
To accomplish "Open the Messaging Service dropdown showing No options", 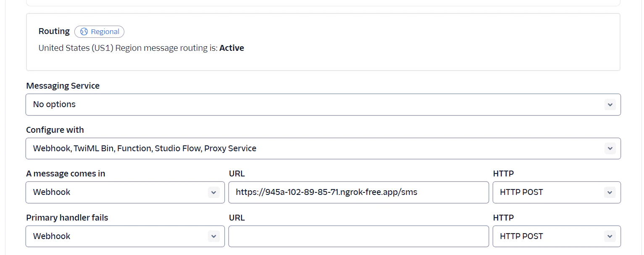I will [x=323, y=104].
